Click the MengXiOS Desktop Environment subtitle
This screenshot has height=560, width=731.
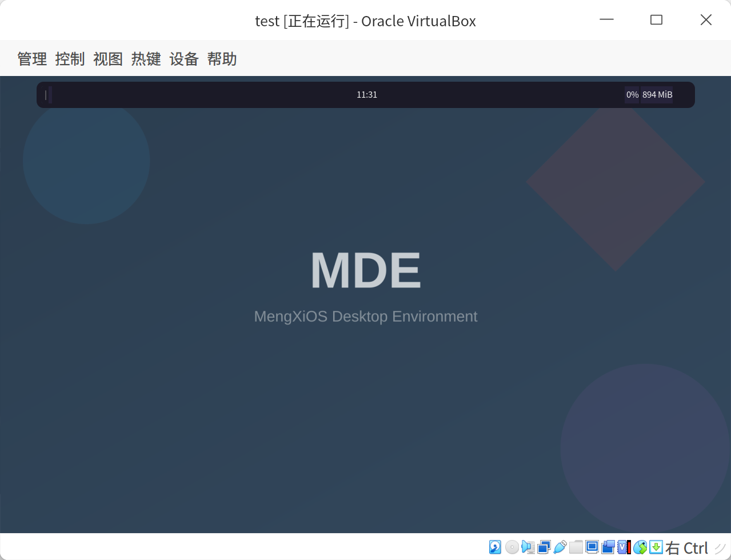click(x=366, y=317)
